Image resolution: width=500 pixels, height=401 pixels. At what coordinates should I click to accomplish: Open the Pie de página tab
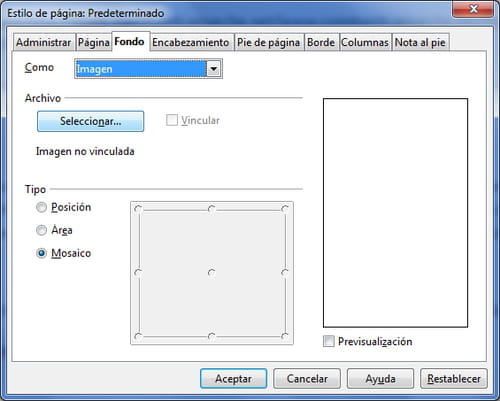[268, 43]
